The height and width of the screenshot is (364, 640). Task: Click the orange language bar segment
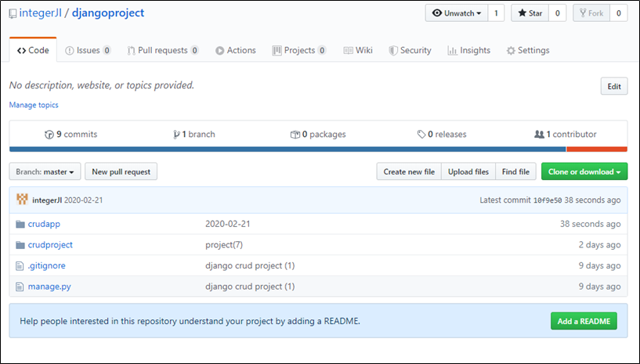[597, 150]
